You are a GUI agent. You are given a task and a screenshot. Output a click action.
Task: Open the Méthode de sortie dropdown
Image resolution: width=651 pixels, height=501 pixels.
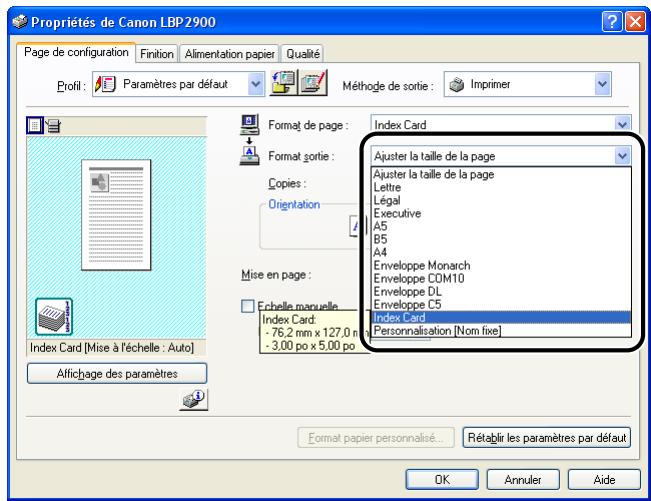pyautogui.click(x=527, y=84)
